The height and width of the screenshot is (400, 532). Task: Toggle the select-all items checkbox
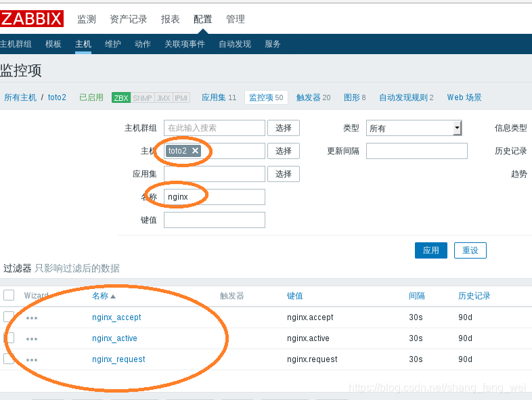[x=9, y=295]
